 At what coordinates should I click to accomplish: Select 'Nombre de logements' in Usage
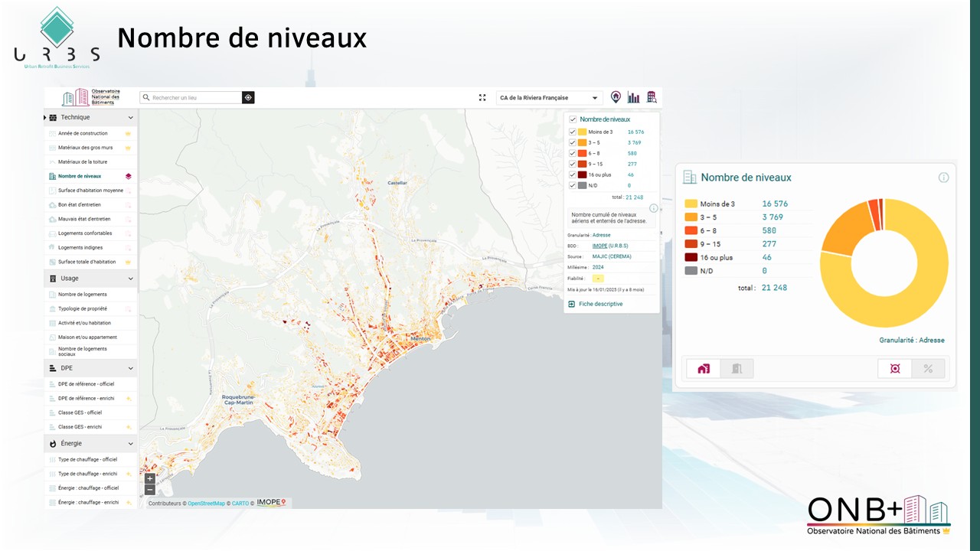(83, 295)
